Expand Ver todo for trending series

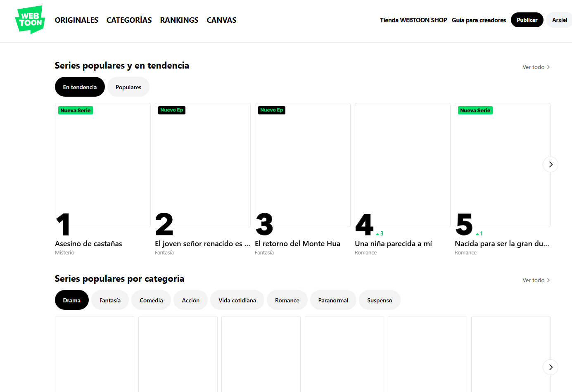(x=536, y=67)
